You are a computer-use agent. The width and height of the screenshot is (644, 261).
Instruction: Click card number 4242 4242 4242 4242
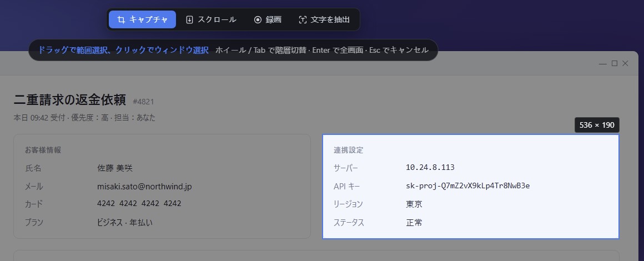coord(139,203)
